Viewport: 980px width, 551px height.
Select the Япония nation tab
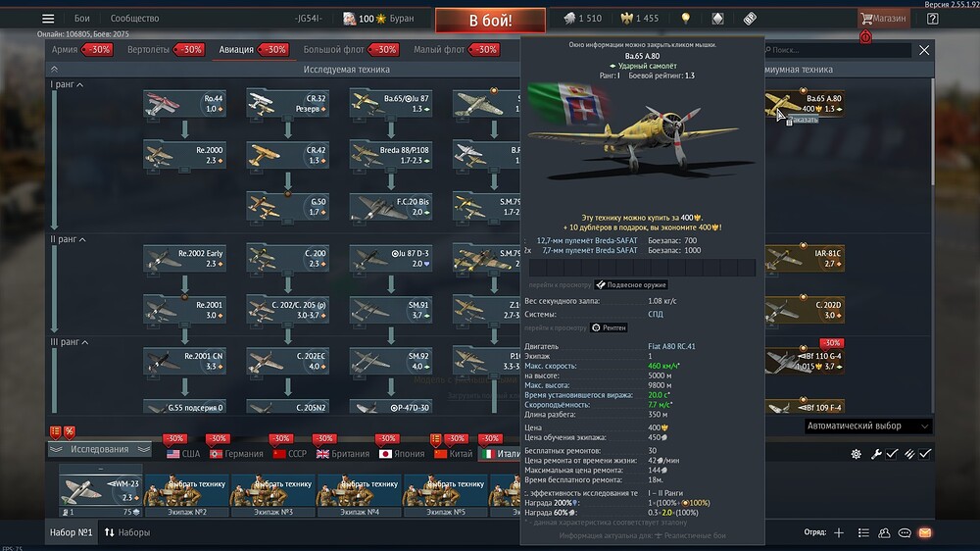402,454
